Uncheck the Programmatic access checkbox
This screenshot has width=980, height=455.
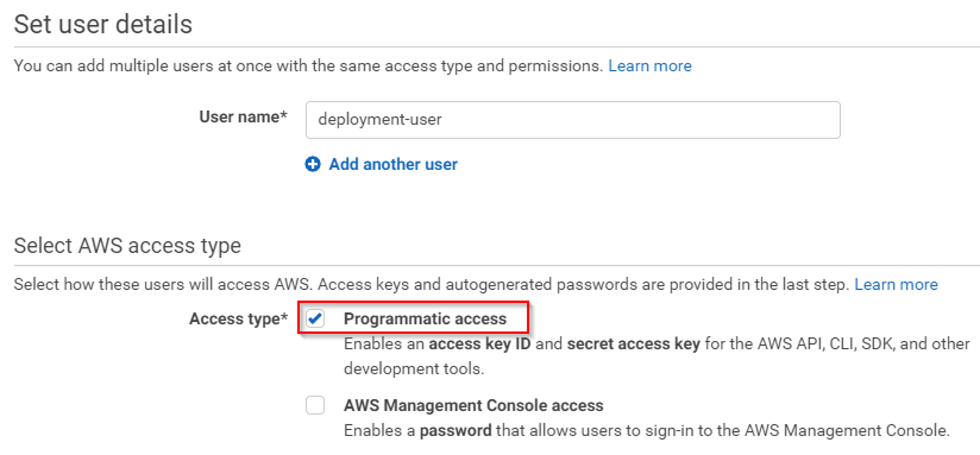pos(315,318)
